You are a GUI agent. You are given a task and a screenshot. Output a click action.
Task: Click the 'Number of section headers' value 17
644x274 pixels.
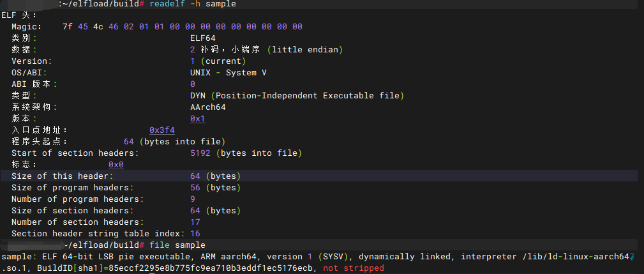point(195,222)
